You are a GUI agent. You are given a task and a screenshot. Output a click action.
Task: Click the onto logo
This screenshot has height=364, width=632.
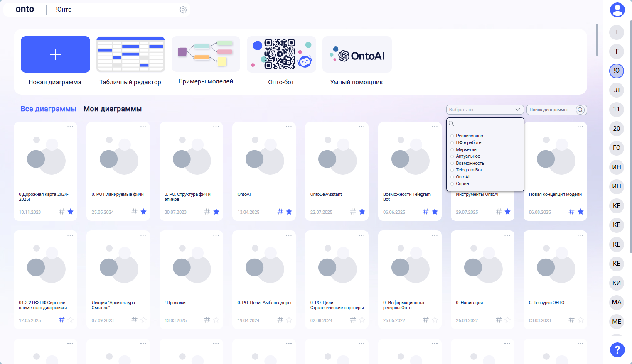coord(25,9)
